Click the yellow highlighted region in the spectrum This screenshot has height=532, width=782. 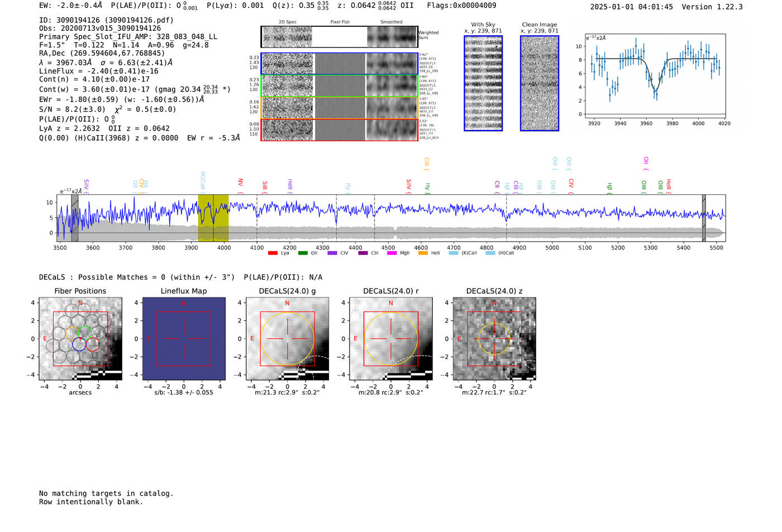213,218
